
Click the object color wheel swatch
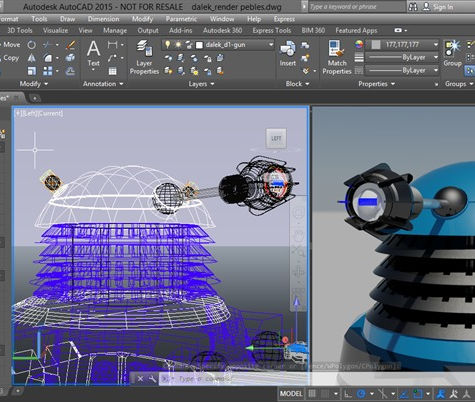pyautogui.click(x=359, y=44)
